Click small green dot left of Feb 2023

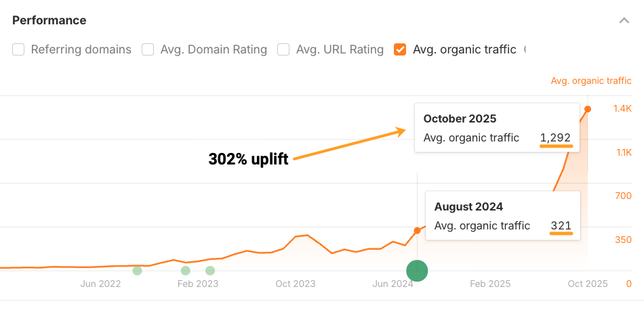pyautogui.click(x=186, y=271)
